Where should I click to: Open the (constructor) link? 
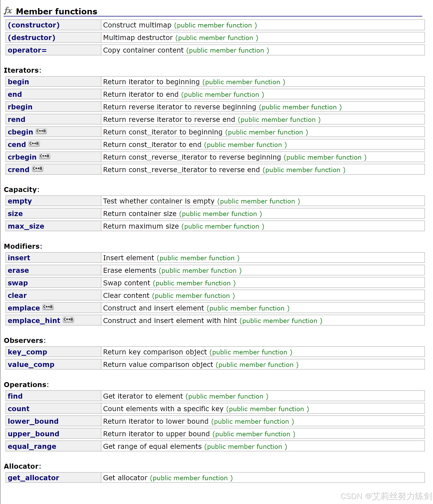coord(34,25)
